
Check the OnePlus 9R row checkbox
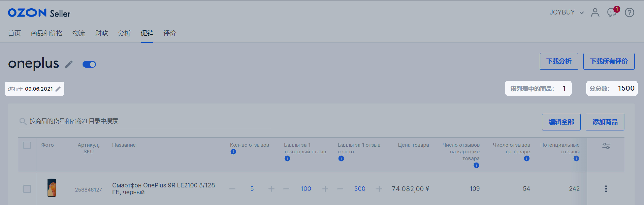tap(27, 189)
